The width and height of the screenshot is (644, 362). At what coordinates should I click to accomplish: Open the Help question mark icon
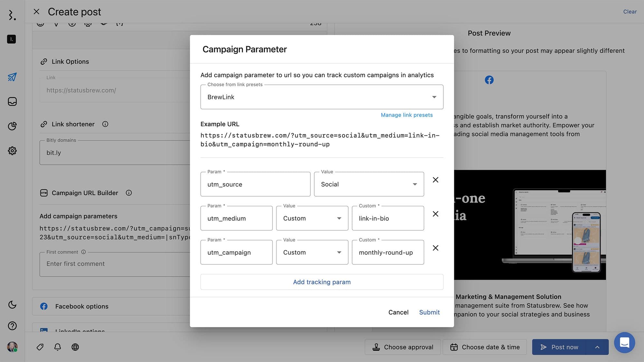pyautogui.click(x=12, y=326)
